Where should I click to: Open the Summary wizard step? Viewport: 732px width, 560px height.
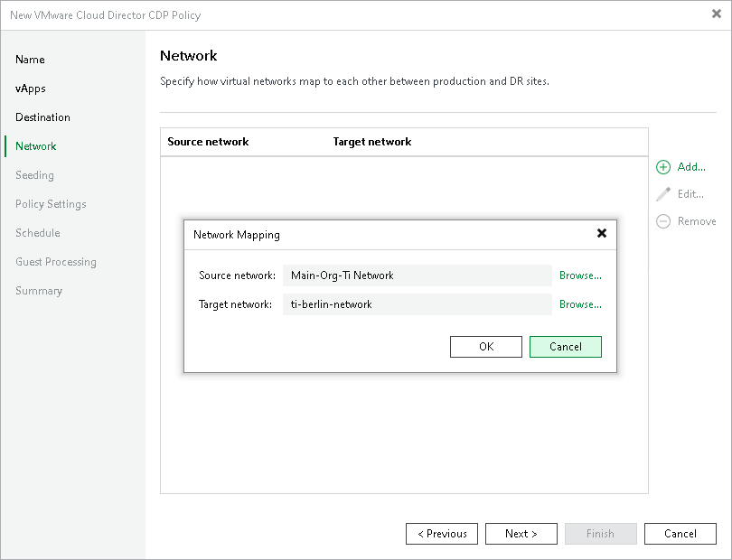coord(38,291)
